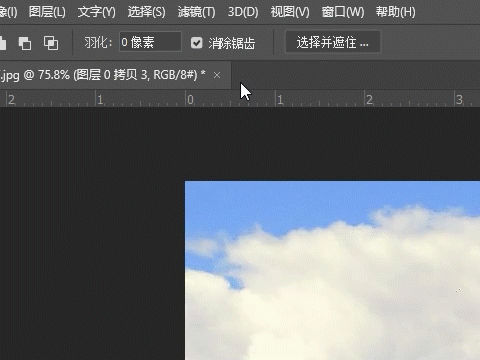Open the 文字(Y) menu
This screenshot has height=360, width=480.
click(97, 12)
